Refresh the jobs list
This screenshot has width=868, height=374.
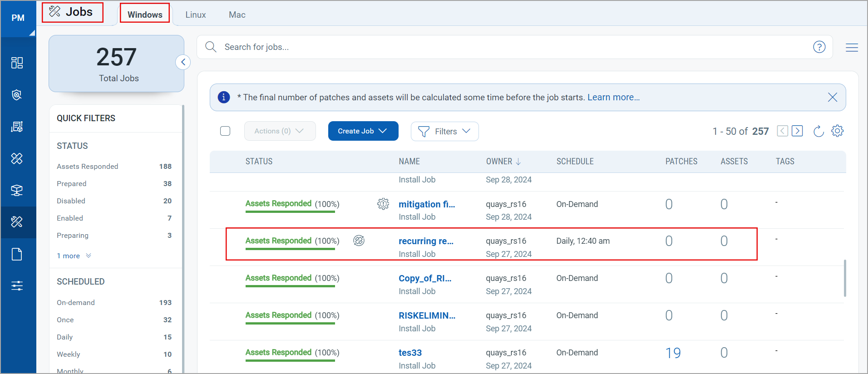819,131
